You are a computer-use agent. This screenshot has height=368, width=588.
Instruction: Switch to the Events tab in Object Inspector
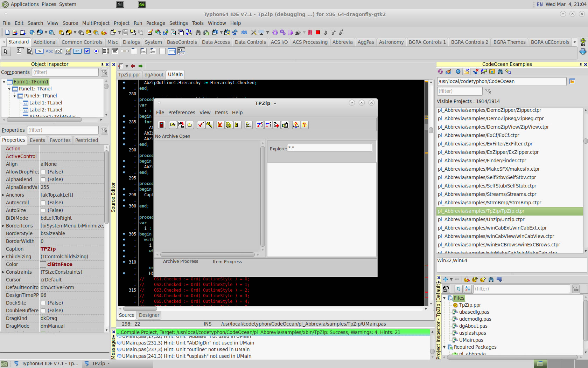(37, 140)
